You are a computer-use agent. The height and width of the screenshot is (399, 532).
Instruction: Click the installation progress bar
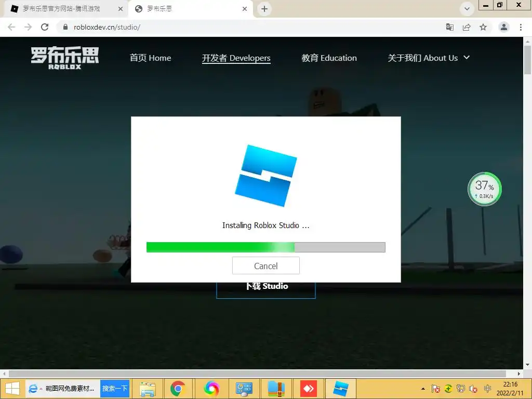pyautogui.click(x=265, y=247)
